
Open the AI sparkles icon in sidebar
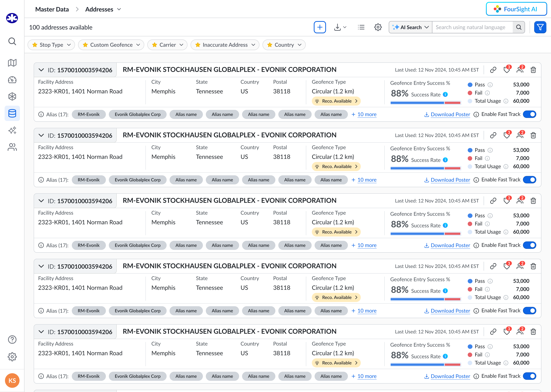coord(12,130)
